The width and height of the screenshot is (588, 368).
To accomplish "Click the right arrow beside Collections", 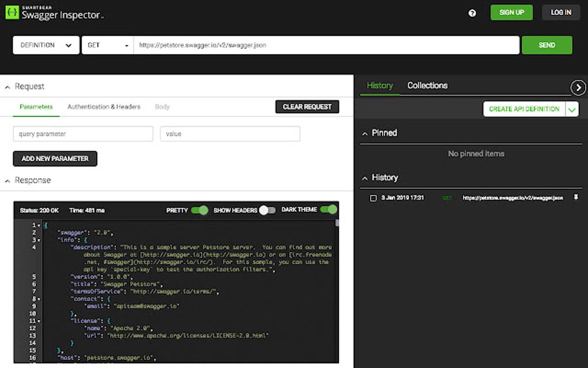I will 578,87.
